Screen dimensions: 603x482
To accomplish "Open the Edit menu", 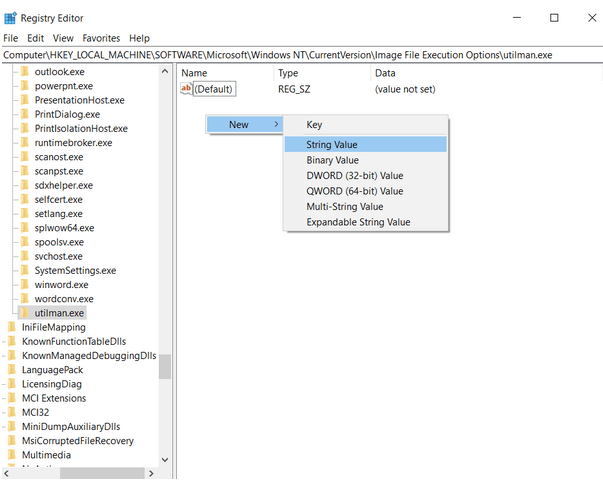I will pos(35,38).
